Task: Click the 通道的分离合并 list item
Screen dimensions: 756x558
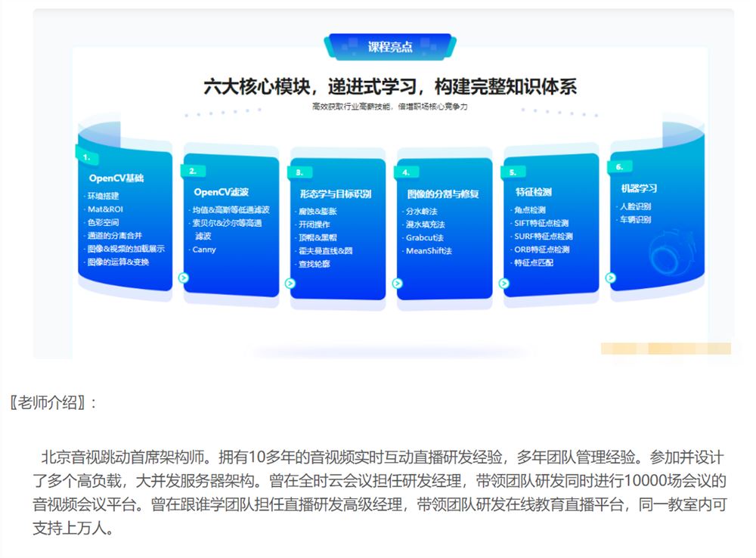Action: pyautogui.click(x=115, y=235)
